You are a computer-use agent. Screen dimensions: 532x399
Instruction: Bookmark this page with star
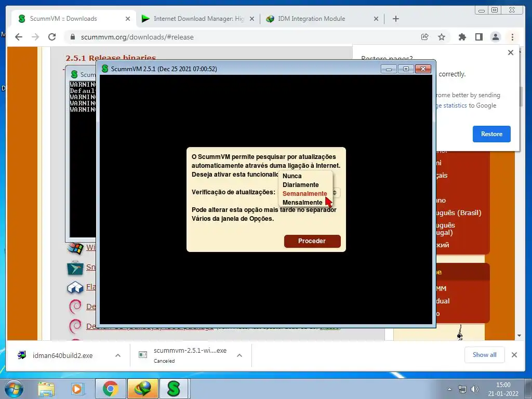pos(442,37)
